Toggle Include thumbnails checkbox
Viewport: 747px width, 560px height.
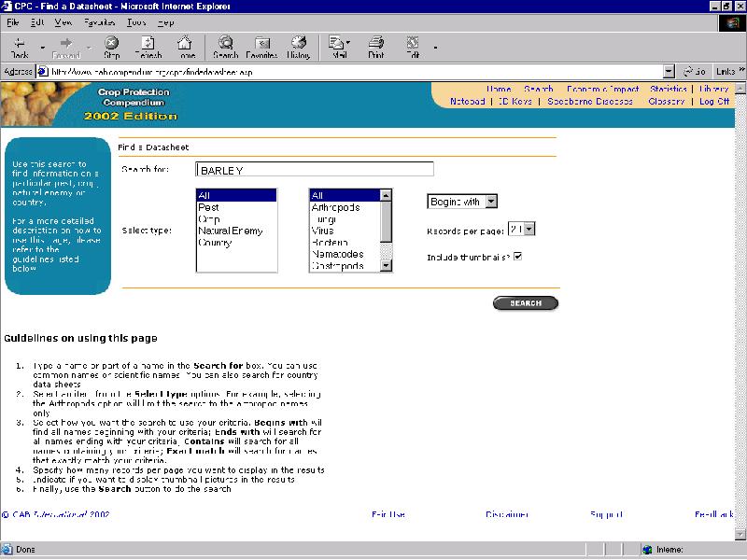(518, 256)
